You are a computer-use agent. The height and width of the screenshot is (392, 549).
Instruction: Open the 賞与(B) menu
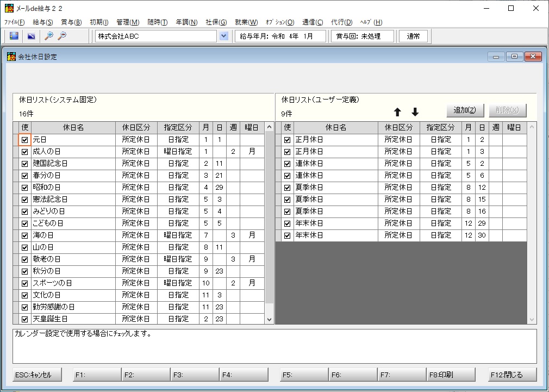(71, 22)
